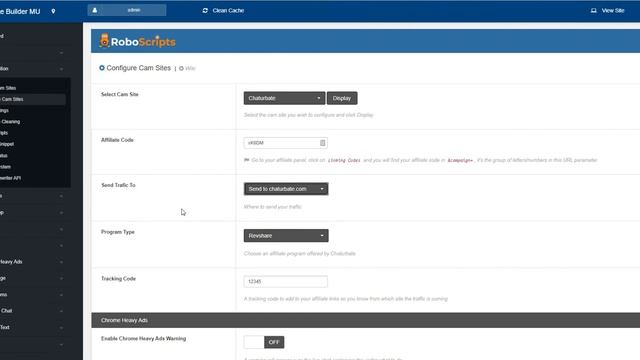This screenshot has width=640, height=360.
Task: Click the Clean Cache link
Action: [223, 11]
